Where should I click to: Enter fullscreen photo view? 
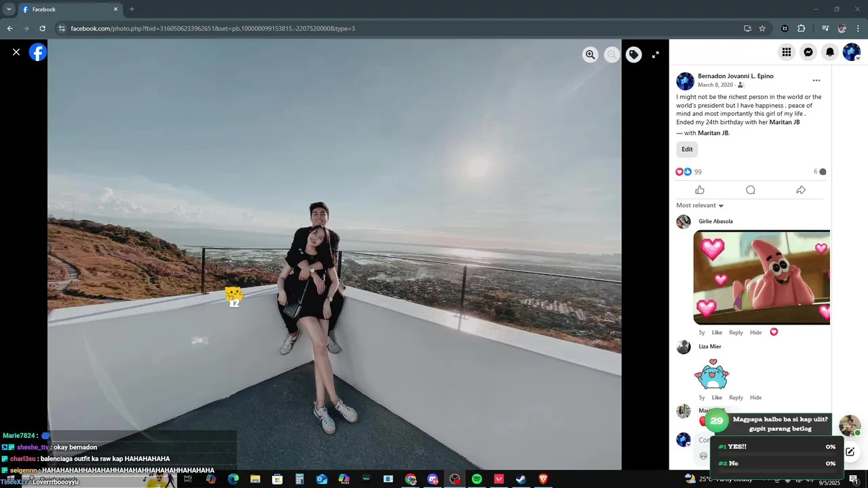tap(656, 55)
